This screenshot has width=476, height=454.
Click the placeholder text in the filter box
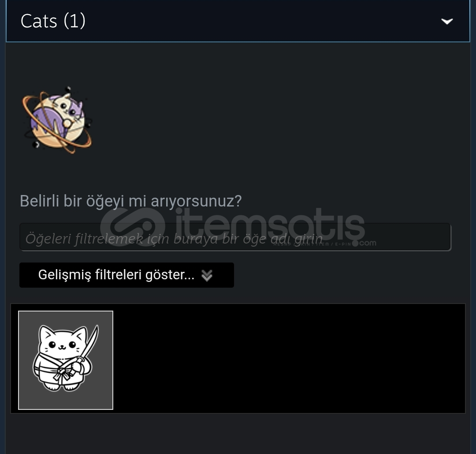tap(174, 239)
